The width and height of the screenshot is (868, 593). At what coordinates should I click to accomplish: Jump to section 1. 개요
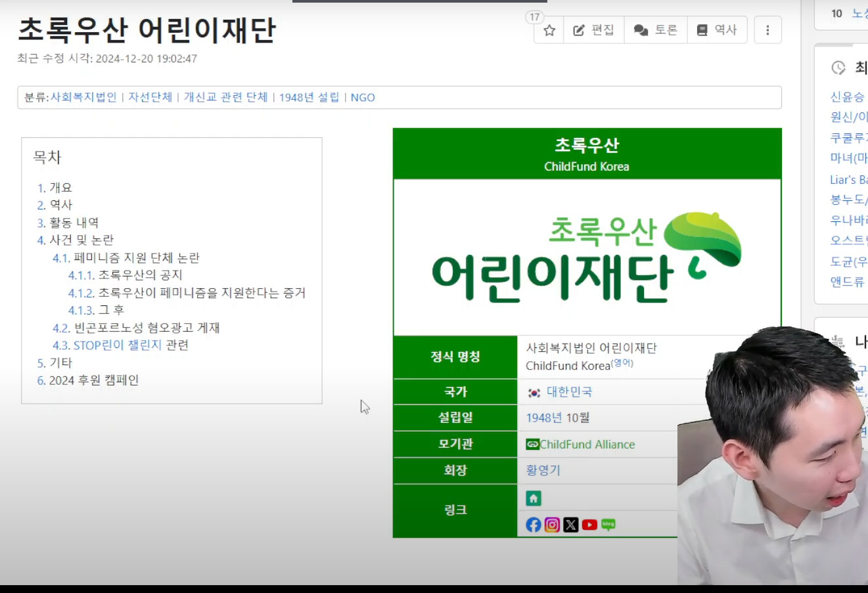coord(55,188)
